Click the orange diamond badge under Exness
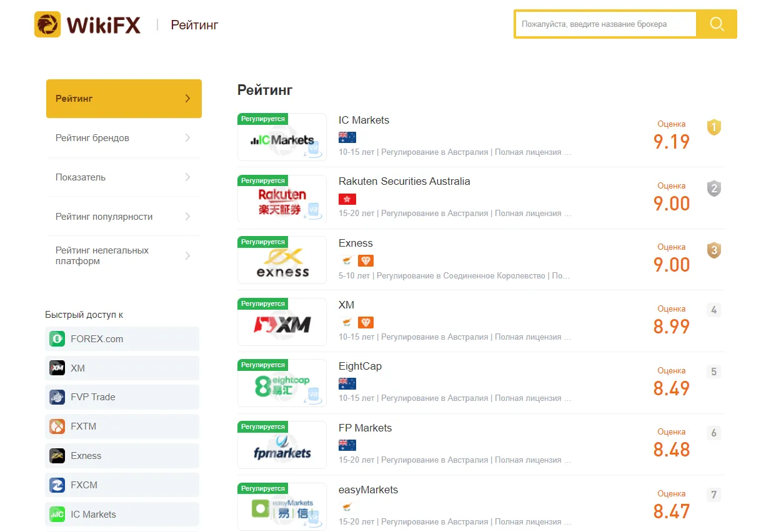 pos(366,261)
